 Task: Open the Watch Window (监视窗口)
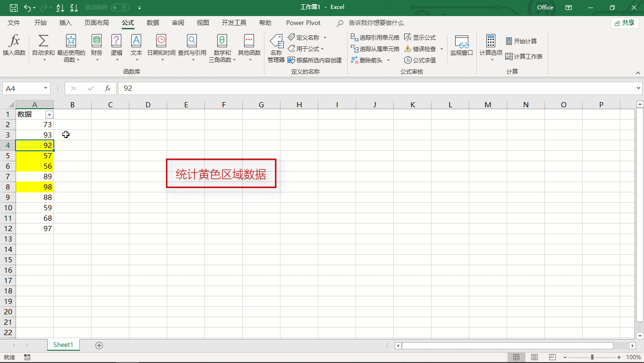point(461,45)
